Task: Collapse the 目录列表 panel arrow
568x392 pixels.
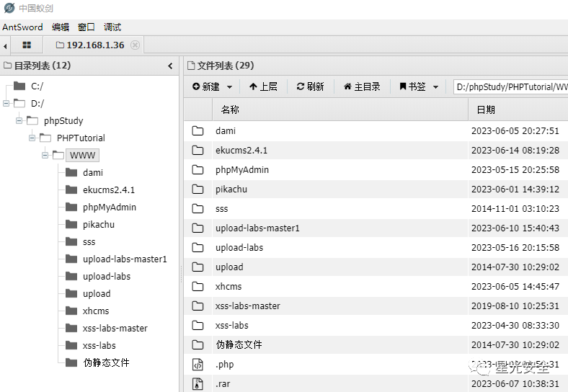Action: 170,66
